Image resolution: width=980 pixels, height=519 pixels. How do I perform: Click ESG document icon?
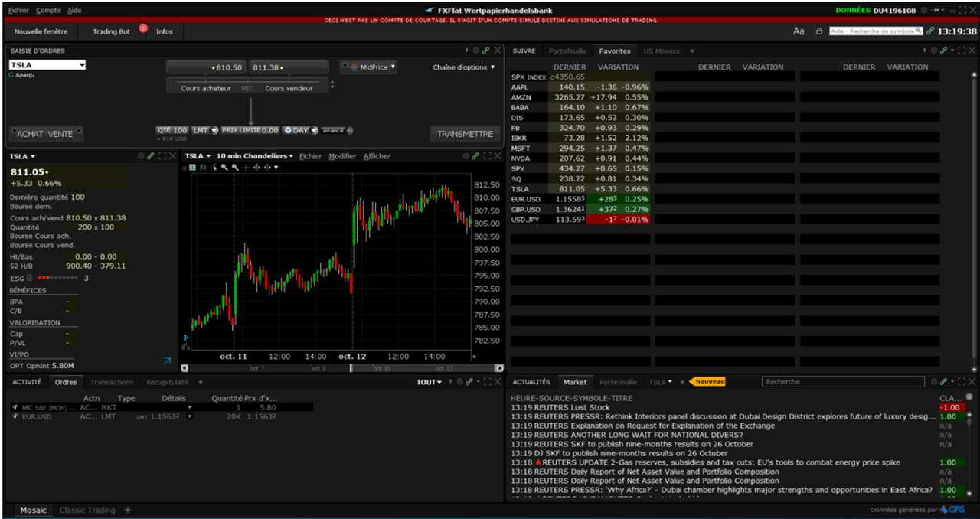coord(30,278)
